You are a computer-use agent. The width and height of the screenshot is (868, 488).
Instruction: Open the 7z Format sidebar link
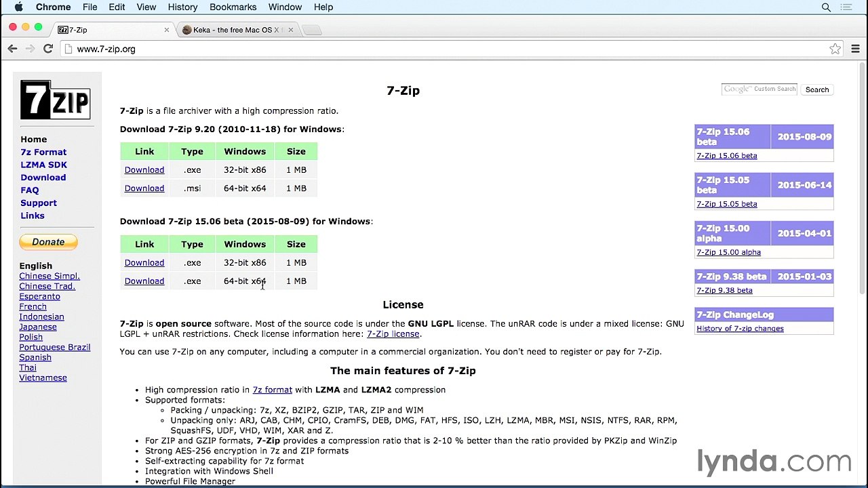click(43, 152)
